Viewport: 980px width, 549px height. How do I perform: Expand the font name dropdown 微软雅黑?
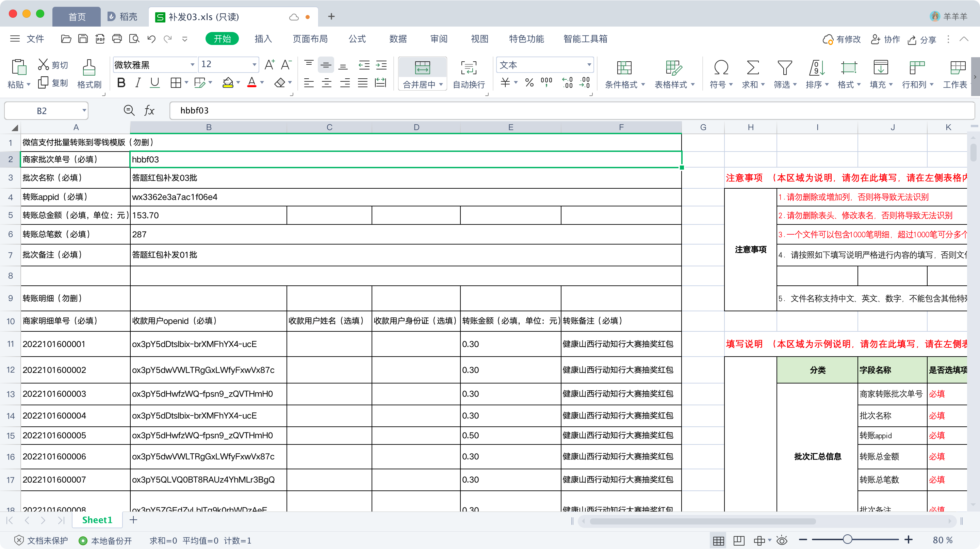coord(192,65)
